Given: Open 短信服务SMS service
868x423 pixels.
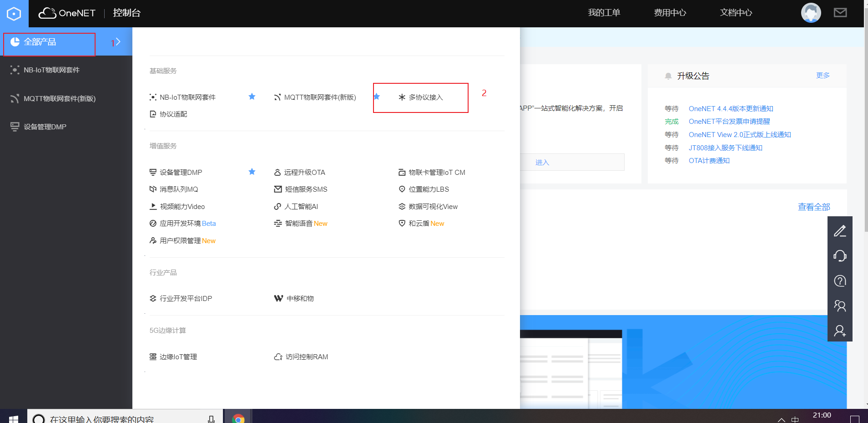Looking at the screenshot, I should tap(306, 189).
